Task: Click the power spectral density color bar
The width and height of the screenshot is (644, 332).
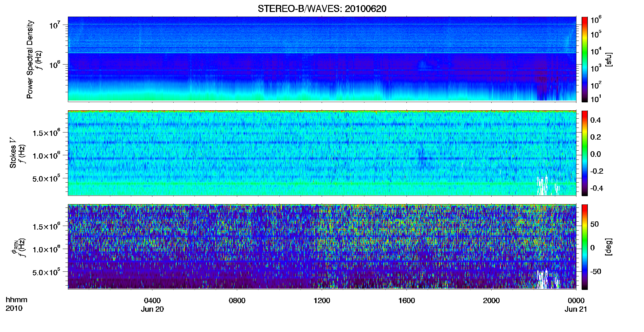Action: 585,59
